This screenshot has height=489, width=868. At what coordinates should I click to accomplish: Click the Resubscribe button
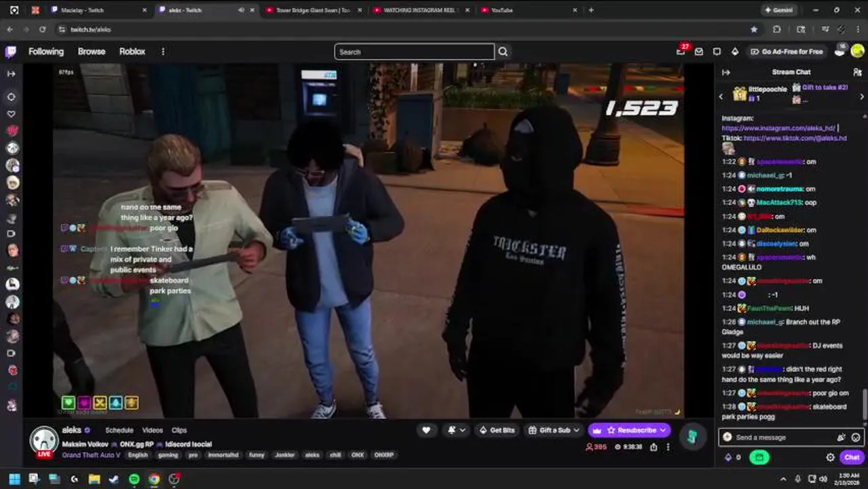[629, 430]
